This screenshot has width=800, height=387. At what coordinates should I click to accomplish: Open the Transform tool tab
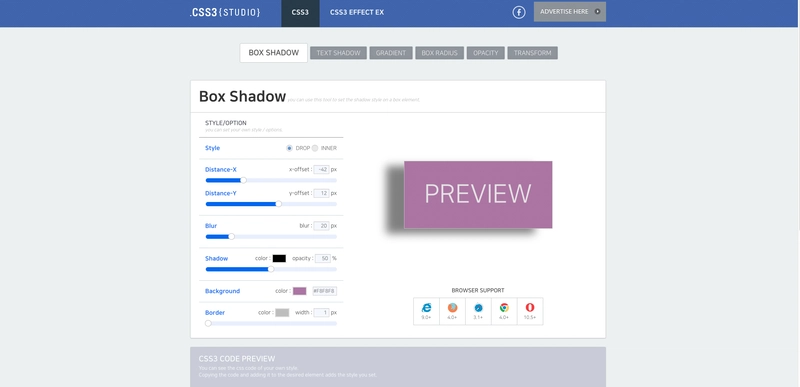[532, 53]
